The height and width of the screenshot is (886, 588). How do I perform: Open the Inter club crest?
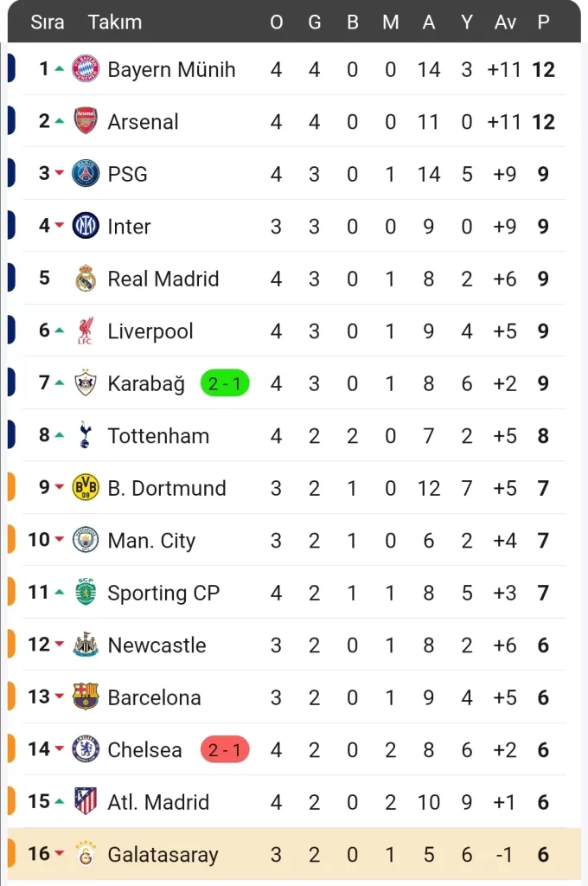point(86,226)
